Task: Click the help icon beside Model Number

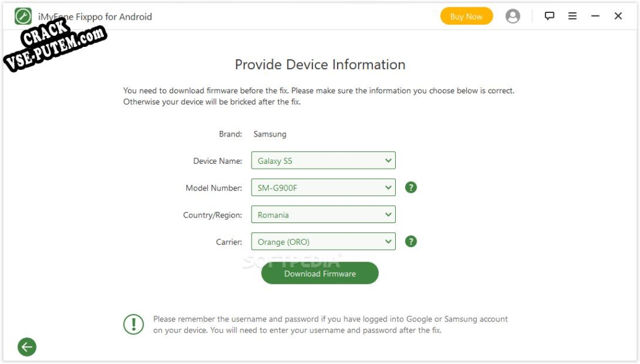Action: (x=411, y=188)
